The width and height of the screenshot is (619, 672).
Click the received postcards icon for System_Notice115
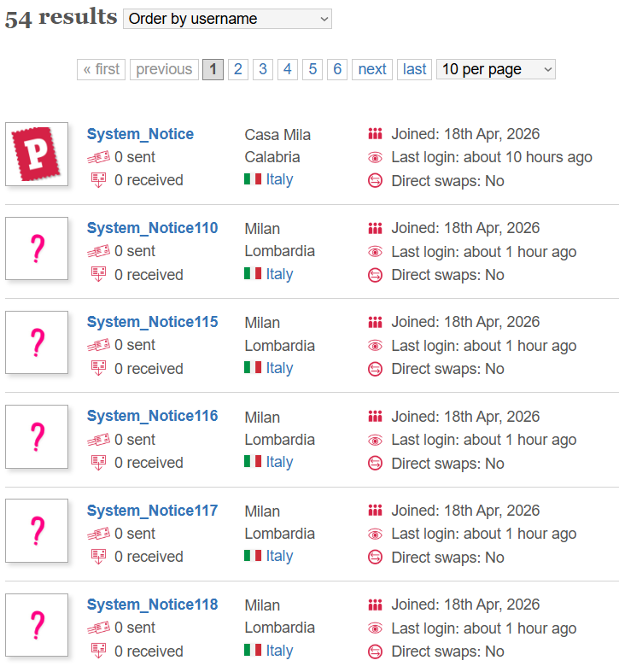(x=99, y=368)
